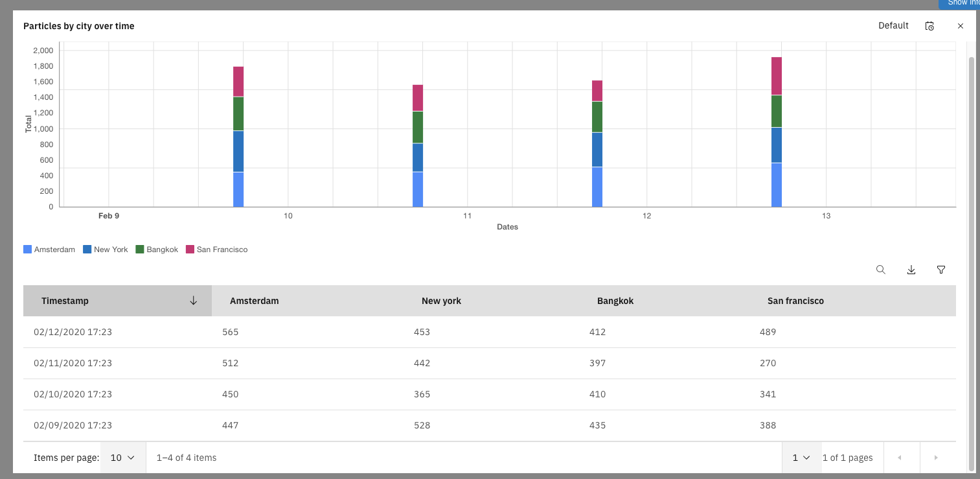Image resolution: width=980 pixels, height=479 pixels.
Task: Open the date-time range picker
Action: [x=929, y=26]
